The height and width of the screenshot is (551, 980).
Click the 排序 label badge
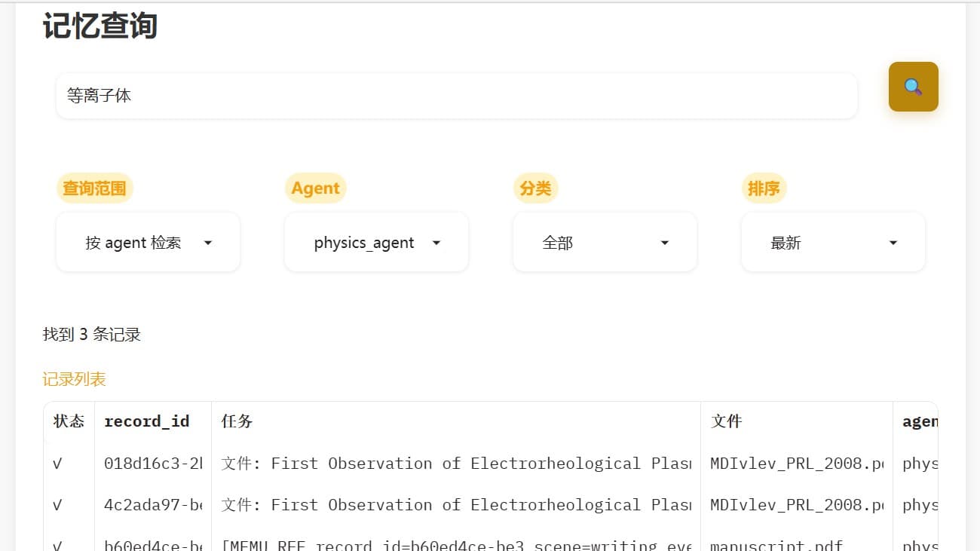(x=764, y=188)
